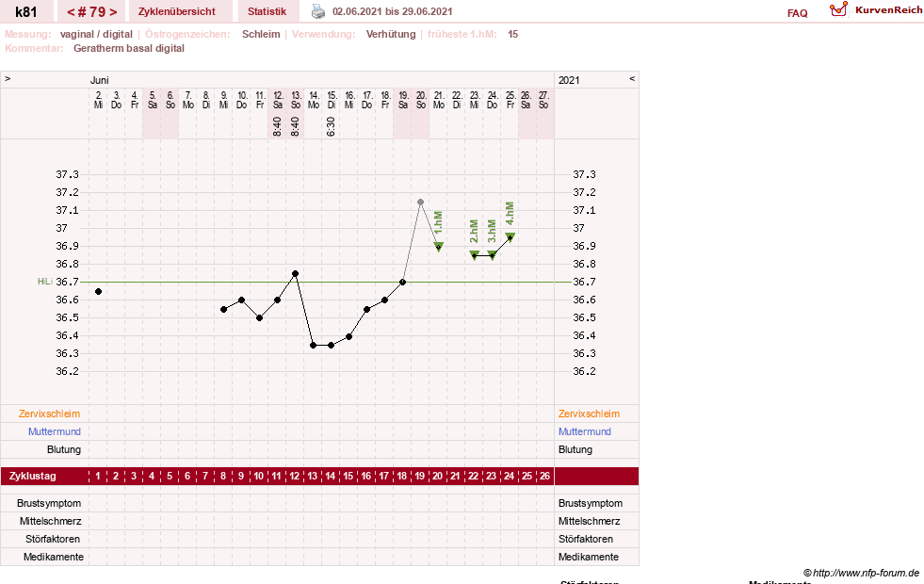Select the 3.hM green triangle marker

click(492, 255)
